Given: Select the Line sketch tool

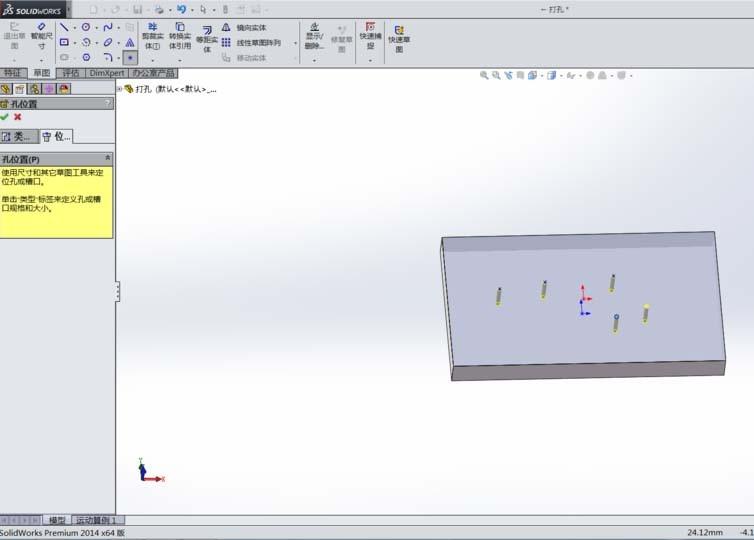Looking at the screenshot, I should (x=64, y=27).
